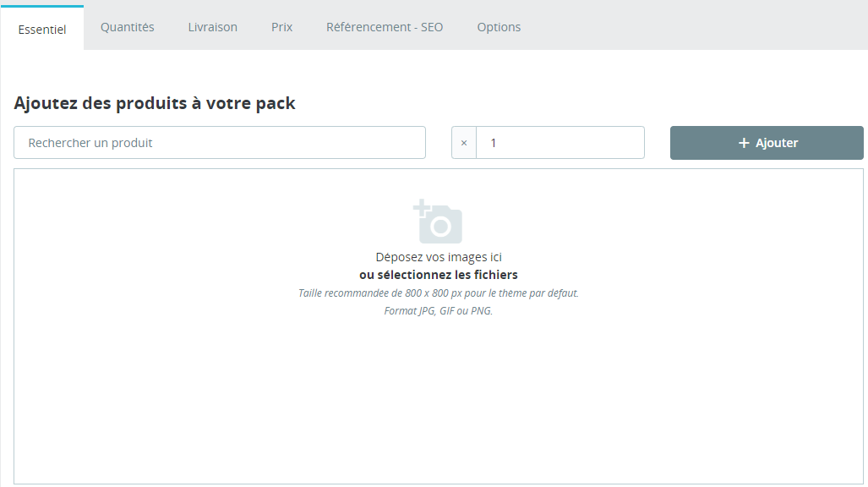This screenshot has width=868, height=487.
Task: Click the Format JPG, GIF ou PNG hint
Action: pyautogui.click(x=439, y=311)
